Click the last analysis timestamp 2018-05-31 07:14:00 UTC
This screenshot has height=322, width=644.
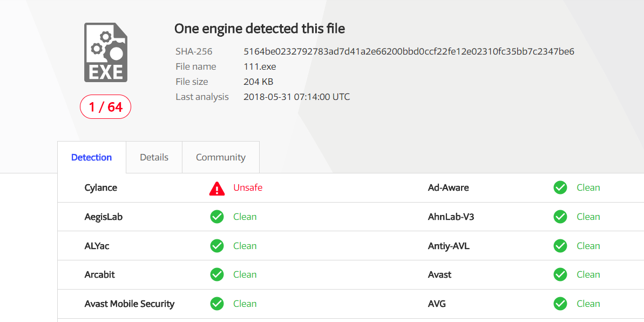click(296, 97)
